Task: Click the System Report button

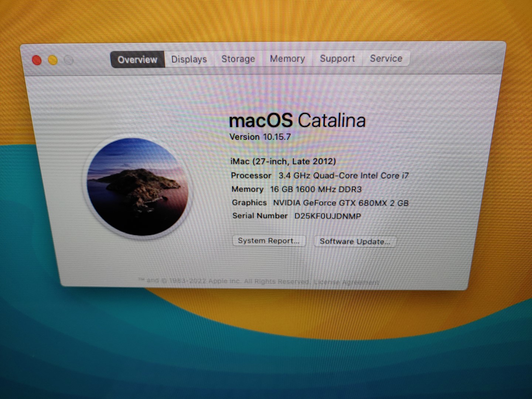Action: coord(269,241)
